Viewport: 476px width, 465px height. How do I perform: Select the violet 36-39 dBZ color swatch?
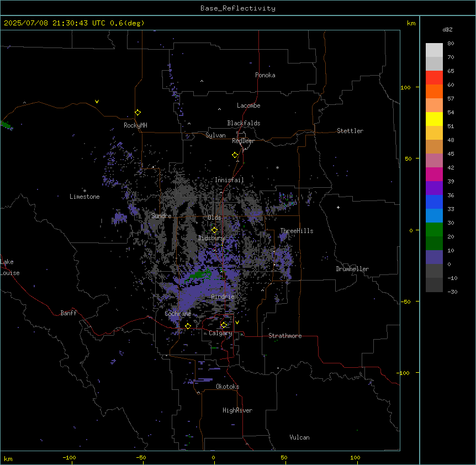coord(434,188)
